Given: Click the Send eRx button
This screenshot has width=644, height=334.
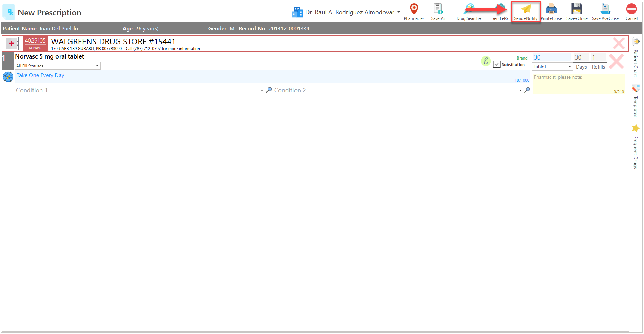Looking at the screenshot, I should coord(500,12).
